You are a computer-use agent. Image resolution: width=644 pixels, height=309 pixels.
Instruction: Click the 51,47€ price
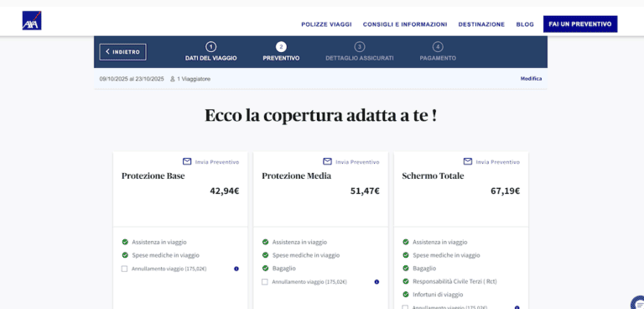[x=365, y=191]
